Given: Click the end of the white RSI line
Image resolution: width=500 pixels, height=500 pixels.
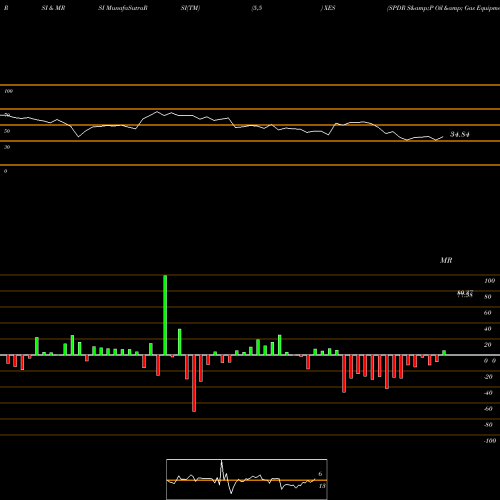Looking at the screenshot, I should [443, 137].
